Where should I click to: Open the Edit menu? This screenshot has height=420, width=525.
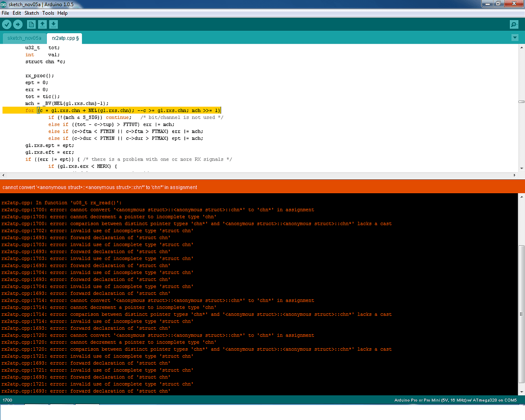coord(17,13)
